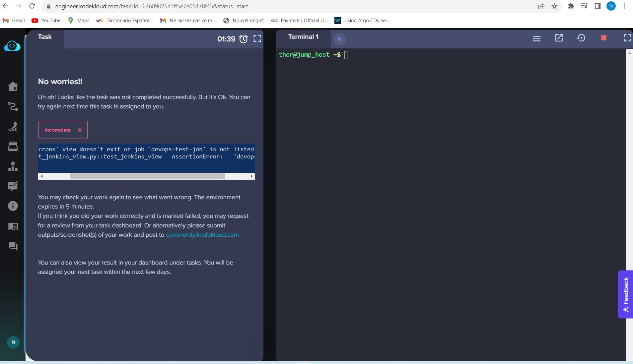
Task: Open the community.kodekloud.com link
Action: (x=202, y=235)
